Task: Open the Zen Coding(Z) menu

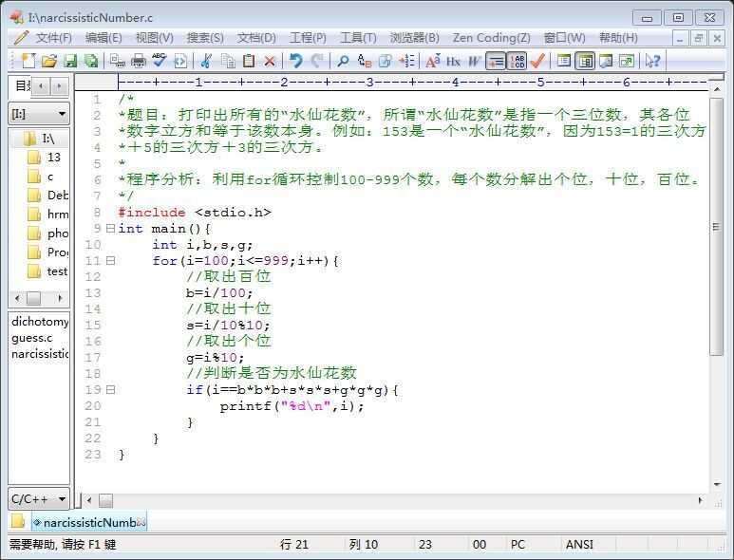Action: click(492, 38)
